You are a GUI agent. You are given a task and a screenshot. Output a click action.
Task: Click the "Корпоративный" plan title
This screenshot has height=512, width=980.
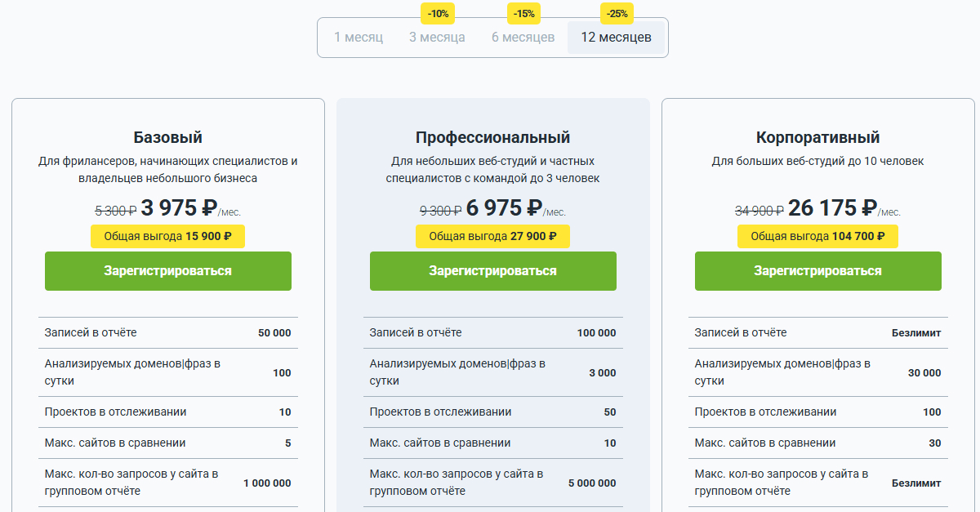[x=817, y=137]
